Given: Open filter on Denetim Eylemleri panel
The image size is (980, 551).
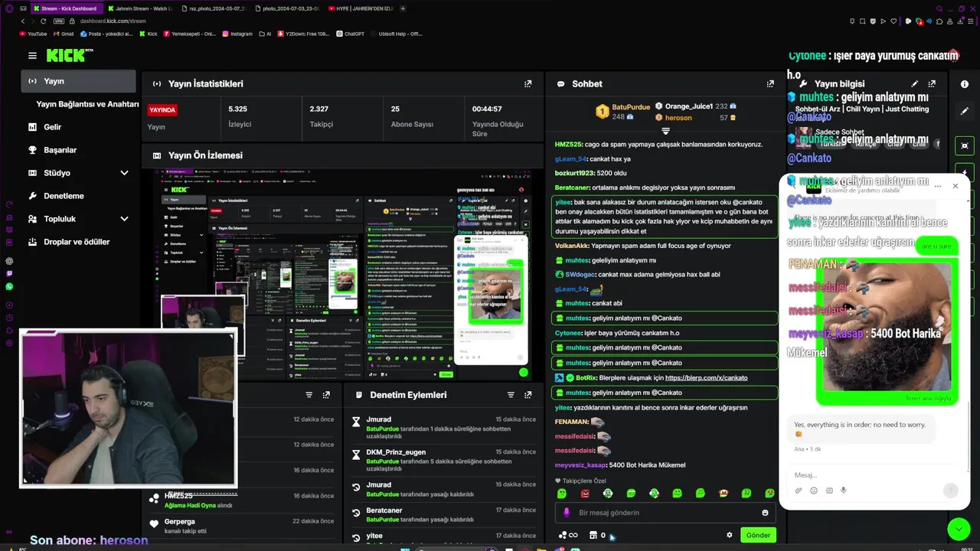Looking at the screenshot, I should (x=511, y=395).
